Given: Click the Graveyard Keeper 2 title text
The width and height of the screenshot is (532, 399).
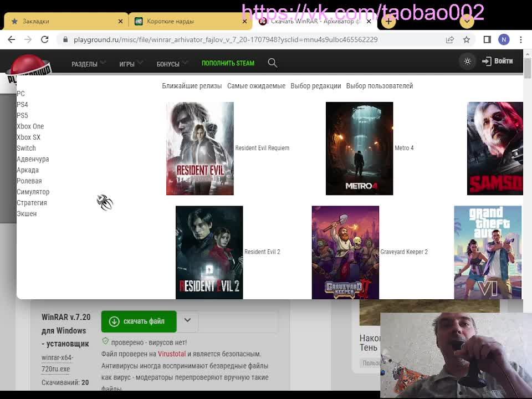Looking at the screenshot, I should [404, 252].
